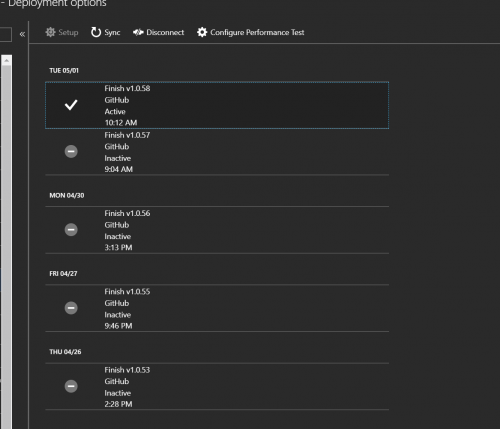Collapse the side panel with double chevron

22,34
